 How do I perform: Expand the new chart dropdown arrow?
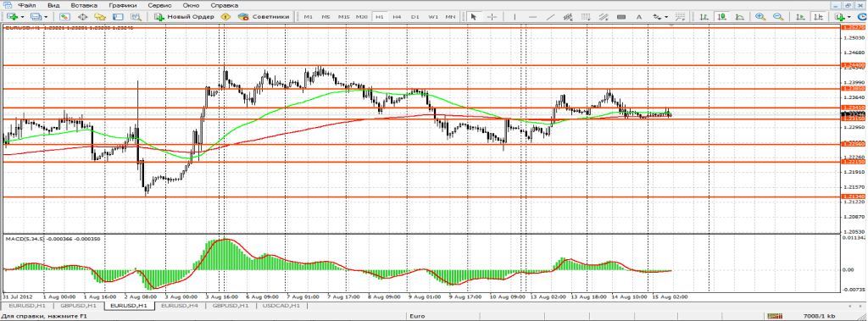tap(23, 17)
